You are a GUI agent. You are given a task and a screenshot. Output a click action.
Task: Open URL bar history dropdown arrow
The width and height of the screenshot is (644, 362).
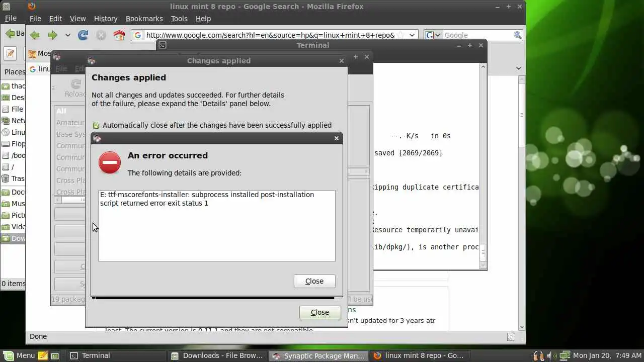(412, 35)
